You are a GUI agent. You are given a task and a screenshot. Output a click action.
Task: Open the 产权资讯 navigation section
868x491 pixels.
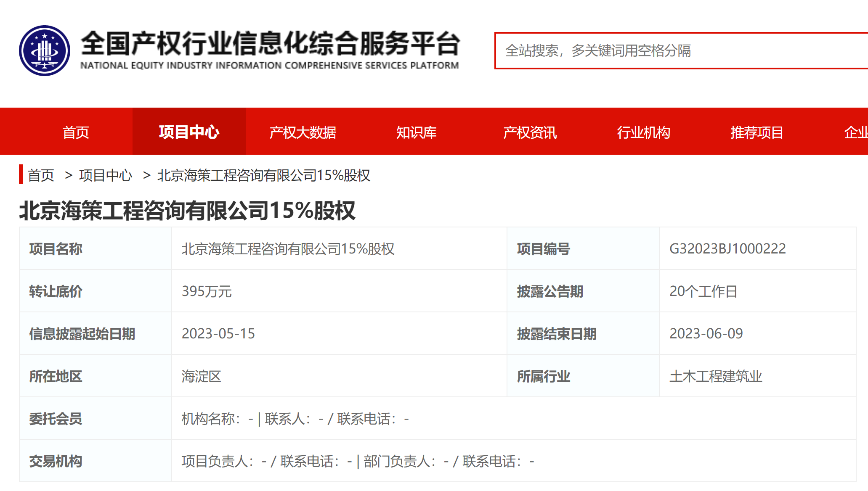click(x=530, y=132)
